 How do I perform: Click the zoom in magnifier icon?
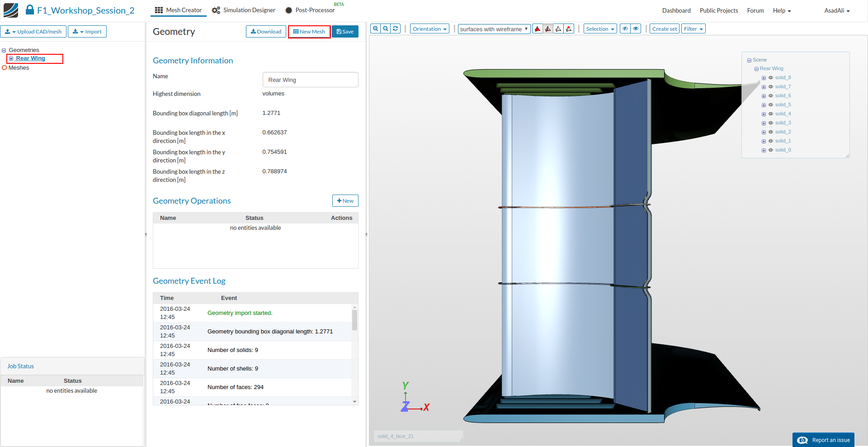[375, 29]
